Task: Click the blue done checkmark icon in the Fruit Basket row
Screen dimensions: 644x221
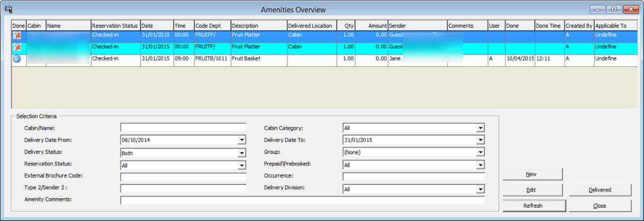Action: [x=16, y=59]
